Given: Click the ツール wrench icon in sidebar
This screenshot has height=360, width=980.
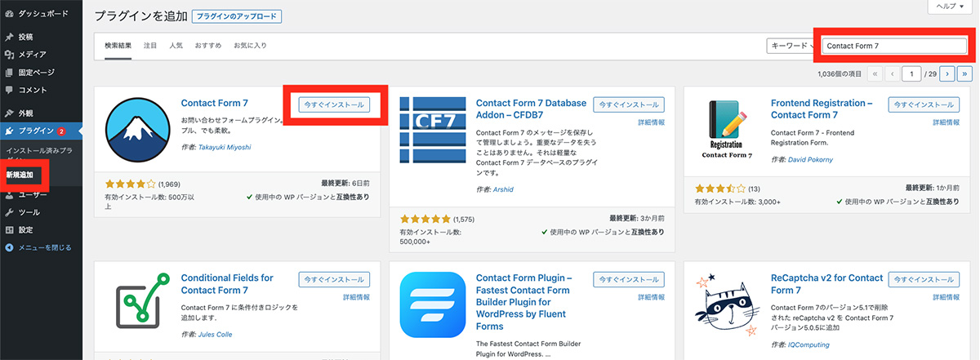Looking at the screenshot, I should click(x=9, y=212).
